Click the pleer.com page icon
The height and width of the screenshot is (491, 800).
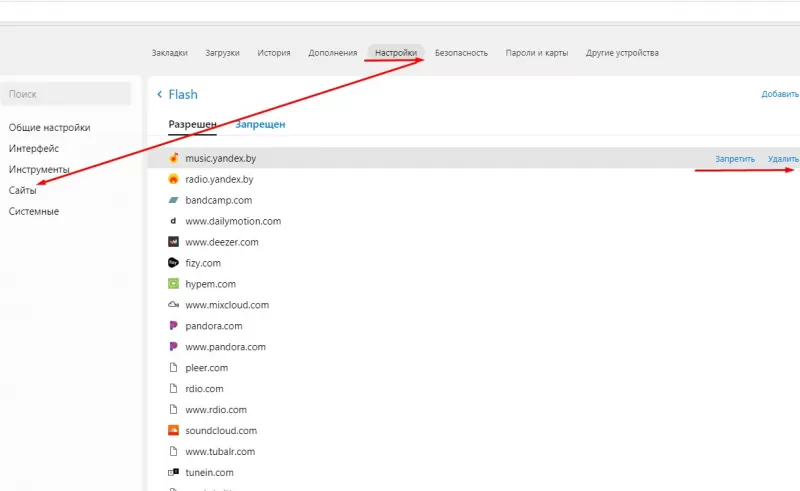[x=173, y=367]
